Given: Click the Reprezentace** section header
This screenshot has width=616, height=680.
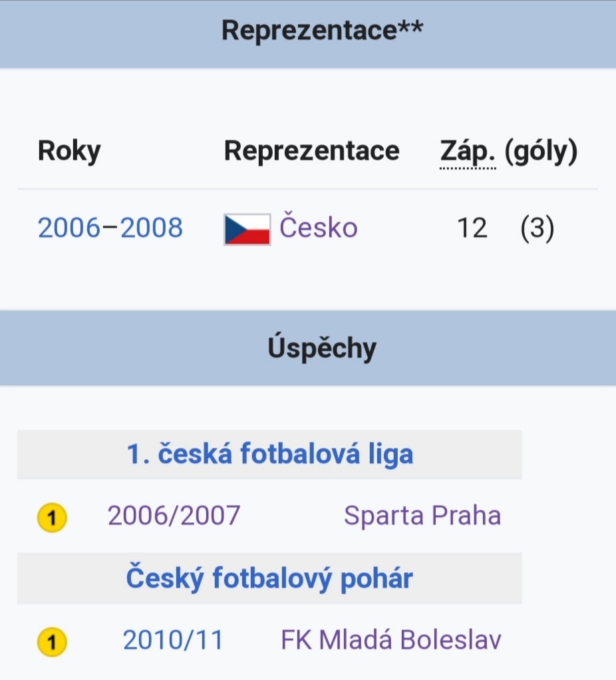Looking at the screenshot, I should (322, 30).
